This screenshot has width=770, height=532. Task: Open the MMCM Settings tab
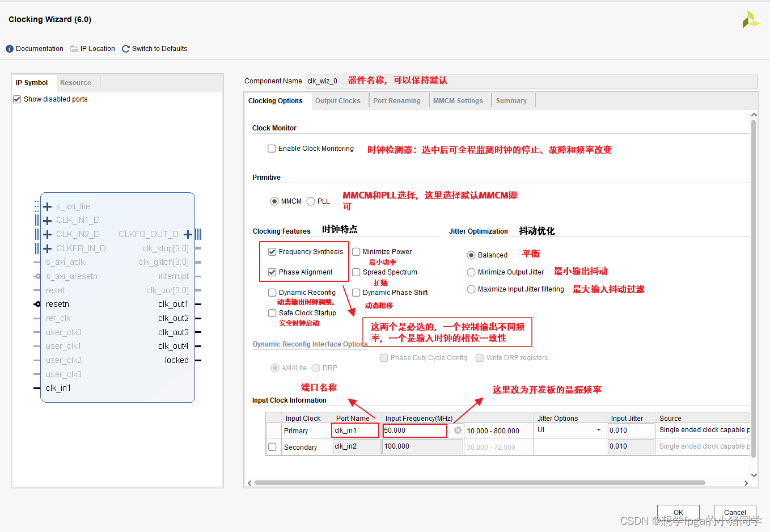coord(458,101)
